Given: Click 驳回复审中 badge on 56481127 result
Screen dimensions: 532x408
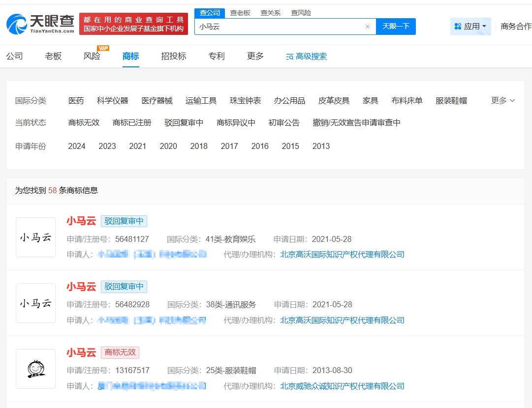Looking at the screenshot, I should pos(124,221).
